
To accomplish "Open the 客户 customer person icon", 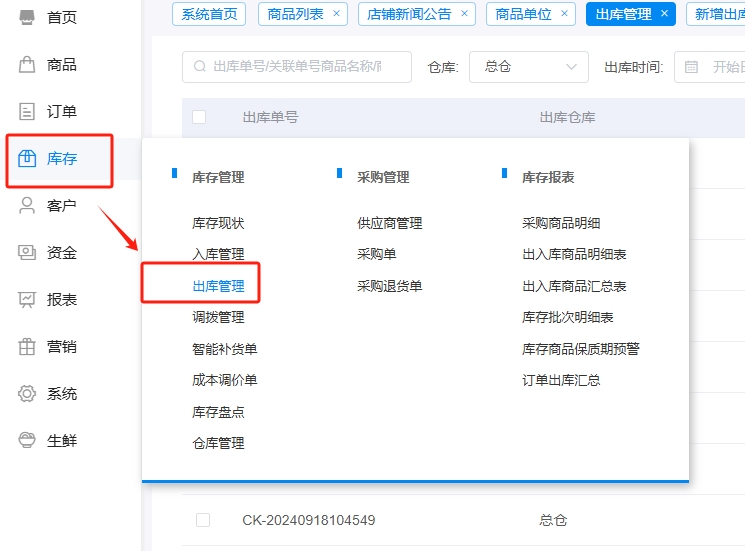I will tap(27, 205).
